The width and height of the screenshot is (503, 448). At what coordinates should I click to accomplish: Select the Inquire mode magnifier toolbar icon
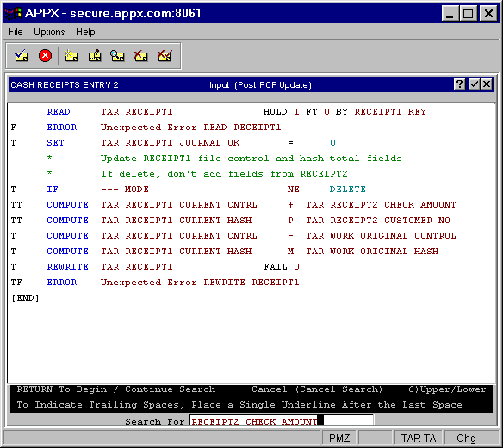click(117, 56)
